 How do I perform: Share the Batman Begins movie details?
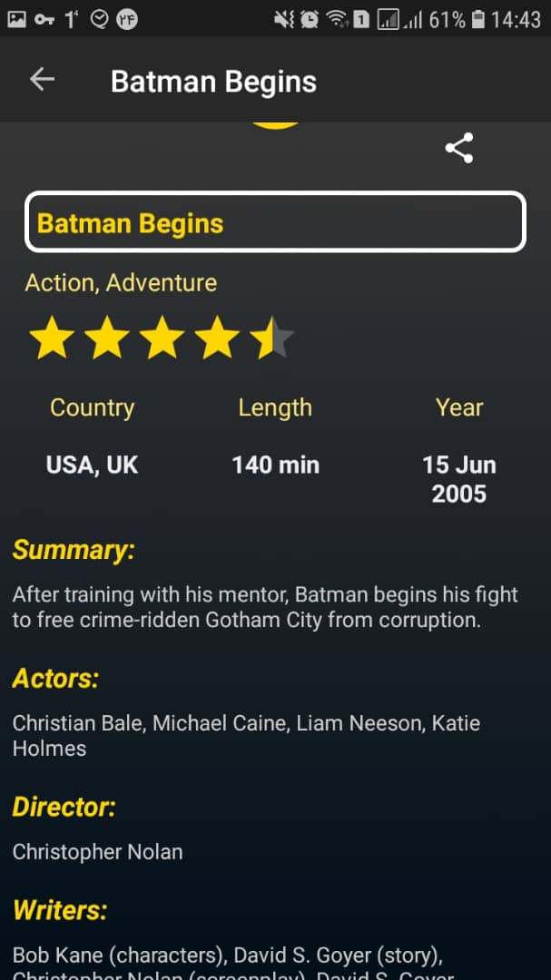point(459,147)
